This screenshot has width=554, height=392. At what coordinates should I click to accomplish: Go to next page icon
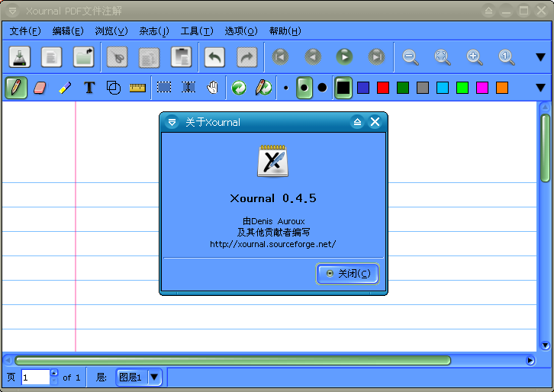tap(344, 57)
